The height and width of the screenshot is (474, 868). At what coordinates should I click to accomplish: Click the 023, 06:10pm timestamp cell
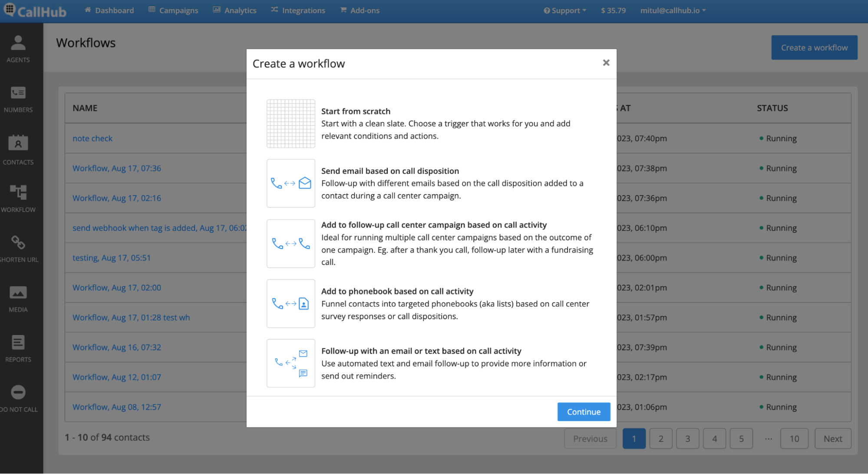642,228
